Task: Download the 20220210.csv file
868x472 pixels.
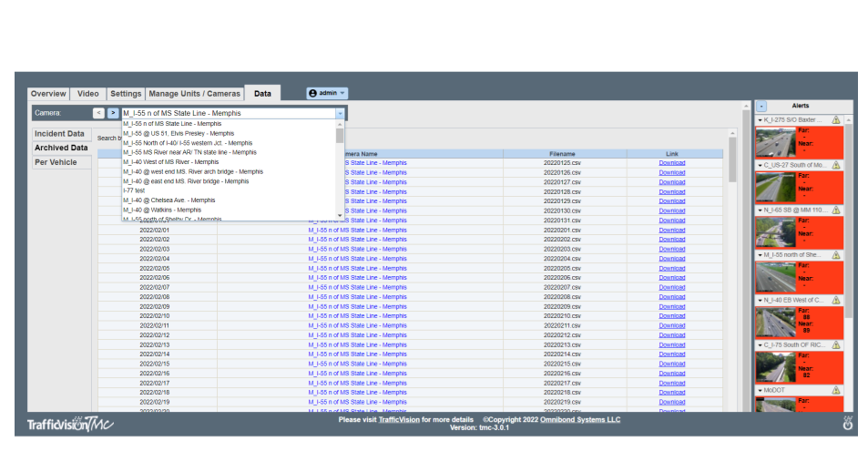Action: point(672,316)
